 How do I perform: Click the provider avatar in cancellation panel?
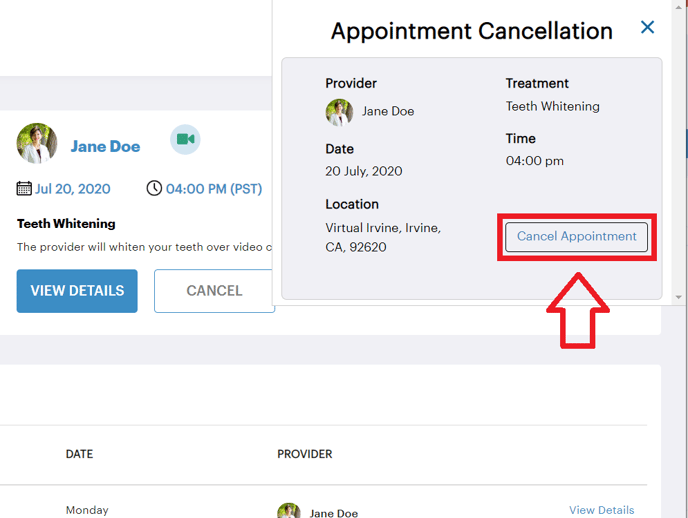coord(339,112)
